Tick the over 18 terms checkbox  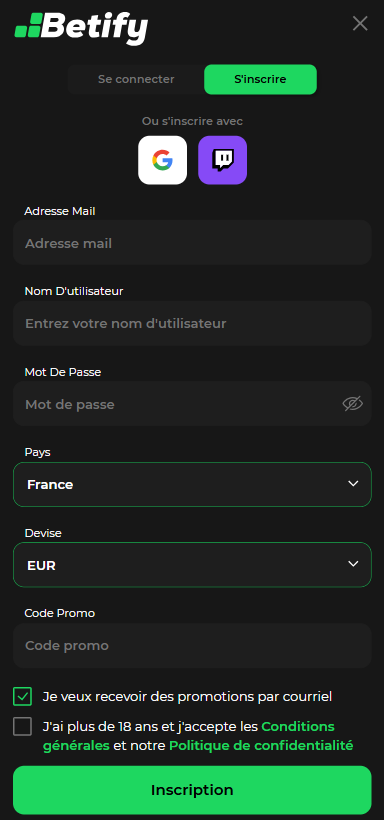[x=22, y=726]
